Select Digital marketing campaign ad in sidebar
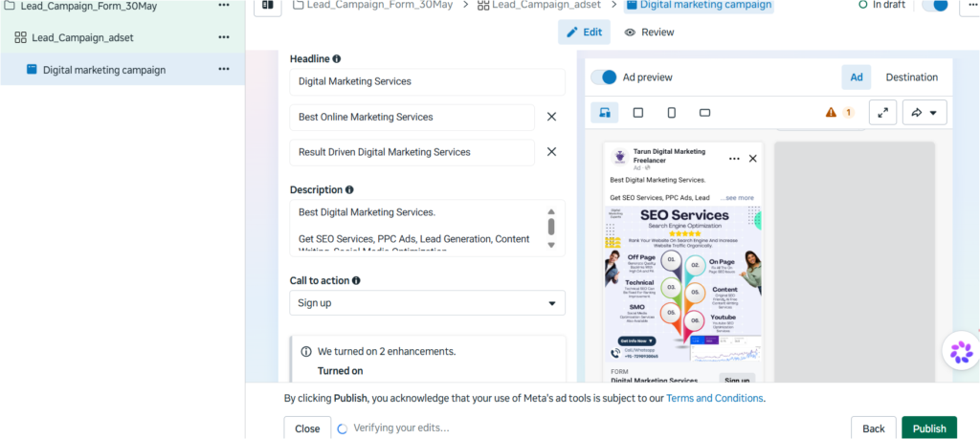The height and width of the screenshot is (439, 980). (104, 70)
